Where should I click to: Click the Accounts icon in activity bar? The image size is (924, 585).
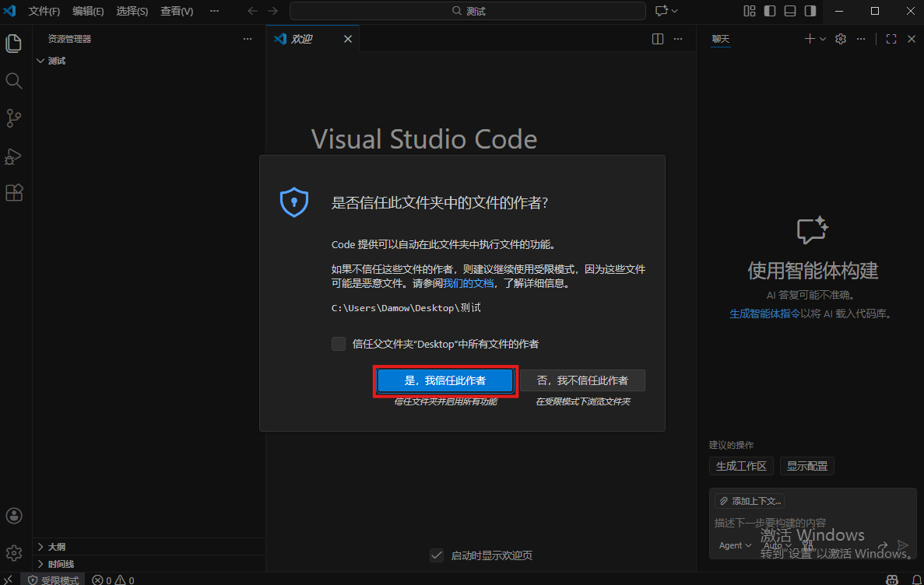point(14,516)
